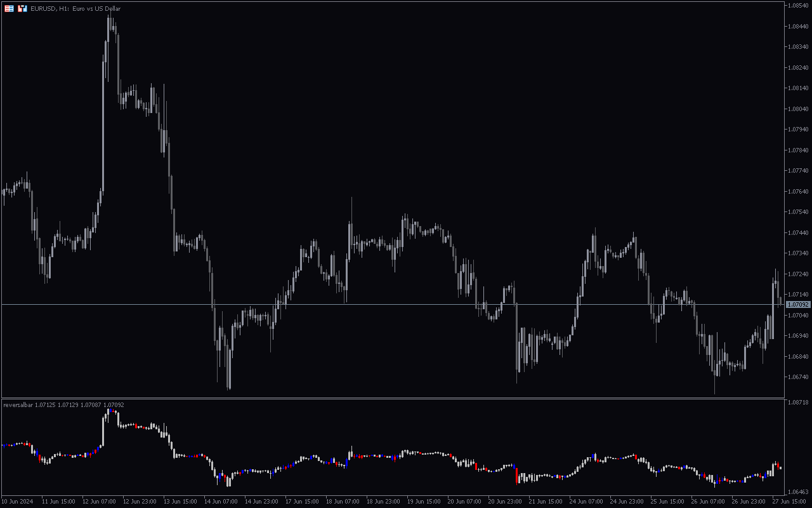Click the 12 Jun 07:00 time label
Screen dimensions: 812x508
tap(99, 502)
